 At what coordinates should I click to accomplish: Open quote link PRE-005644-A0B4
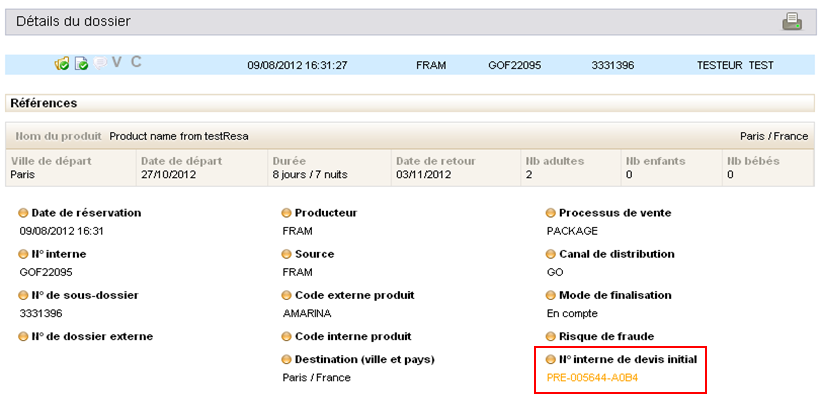tap(592, 378)
